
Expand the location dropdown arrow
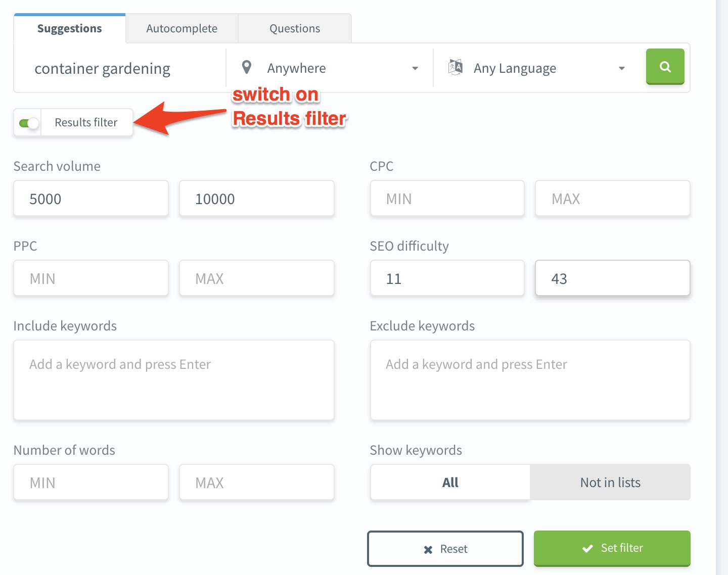coord(416,68)
